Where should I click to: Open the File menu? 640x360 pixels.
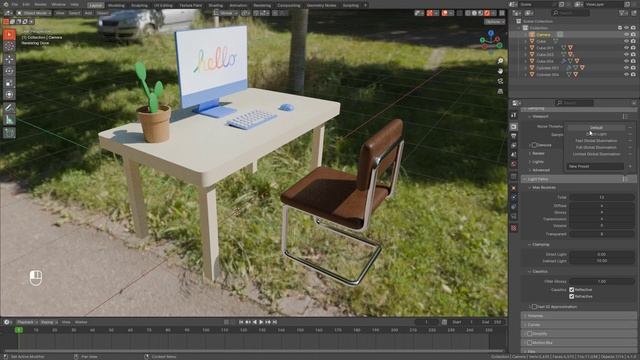pyautogui.click(x=15, y=4)
